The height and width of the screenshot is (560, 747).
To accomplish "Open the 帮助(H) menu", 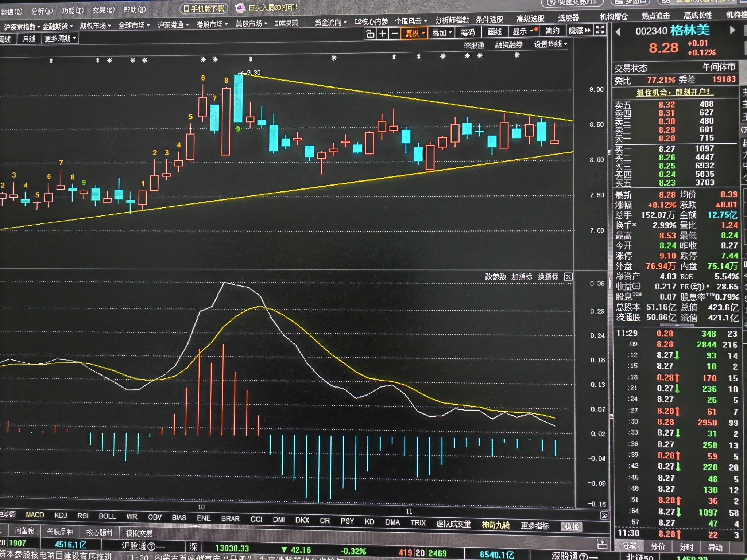I will click(x=134, y=10).
